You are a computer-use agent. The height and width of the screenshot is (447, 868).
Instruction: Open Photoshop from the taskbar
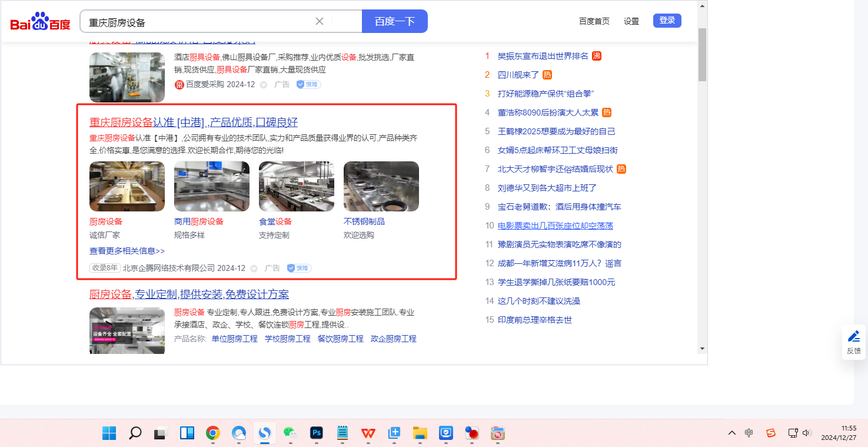(x=316, y=433)
